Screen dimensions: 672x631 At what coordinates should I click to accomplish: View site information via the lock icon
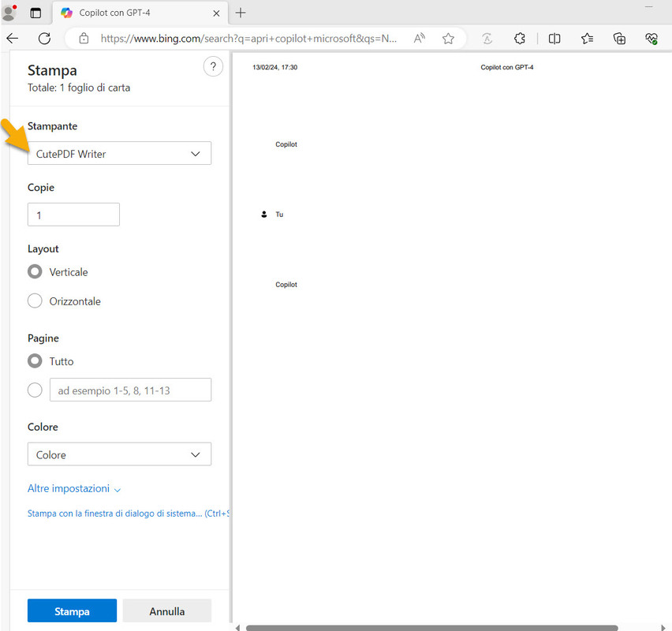84,39
